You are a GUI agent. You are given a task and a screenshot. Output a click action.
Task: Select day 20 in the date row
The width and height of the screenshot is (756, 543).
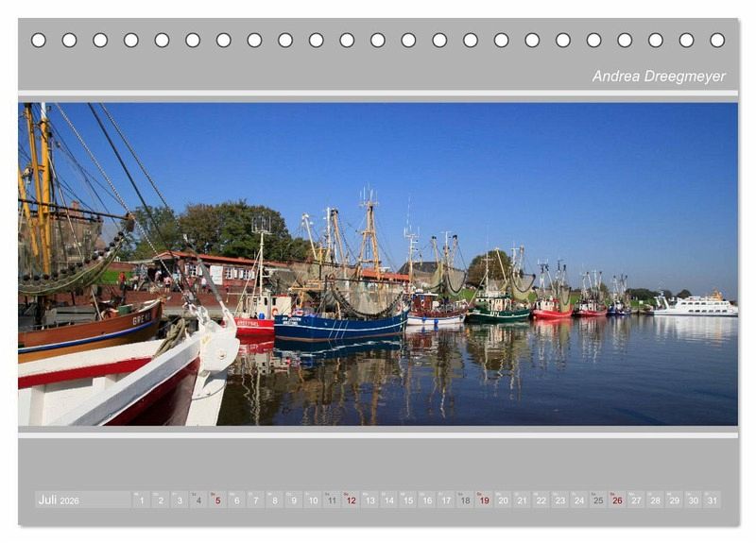(504, 500)
